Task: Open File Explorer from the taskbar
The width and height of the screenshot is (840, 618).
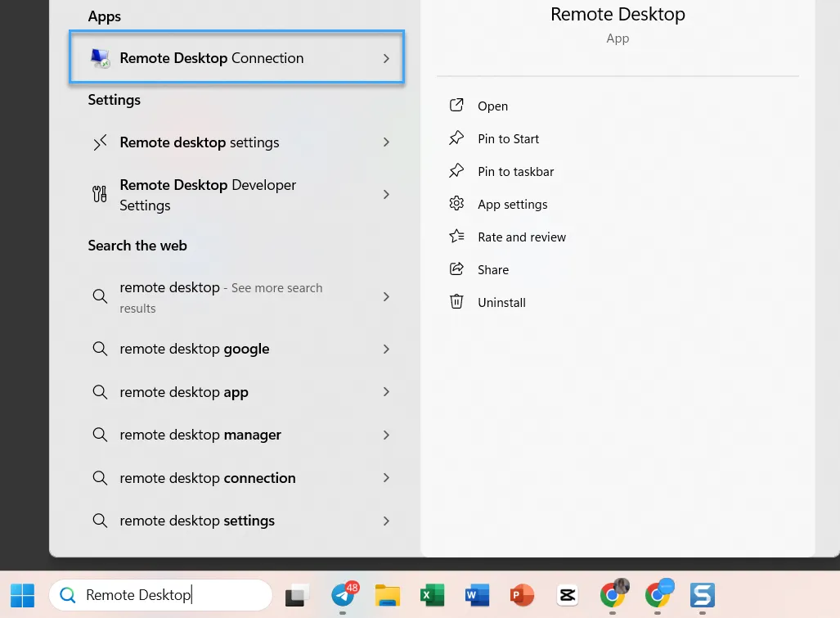Action: coord(388,595)
